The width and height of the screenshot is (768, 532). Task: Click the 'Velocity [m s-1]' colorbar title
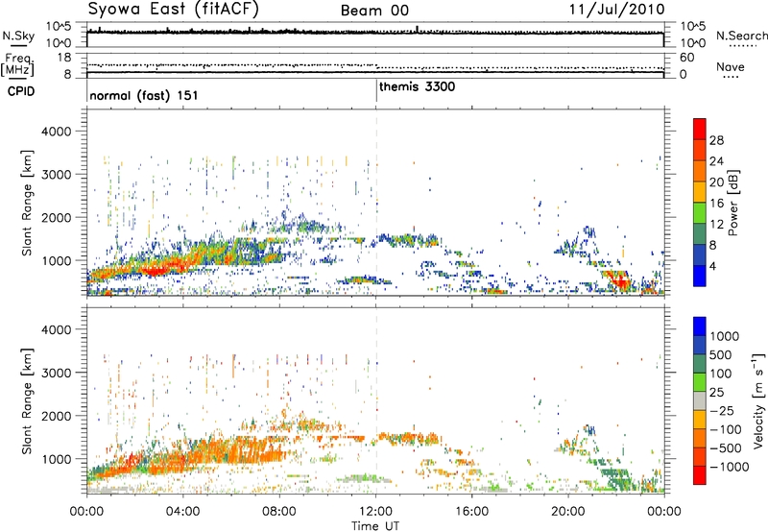click(x=758, y=400)
